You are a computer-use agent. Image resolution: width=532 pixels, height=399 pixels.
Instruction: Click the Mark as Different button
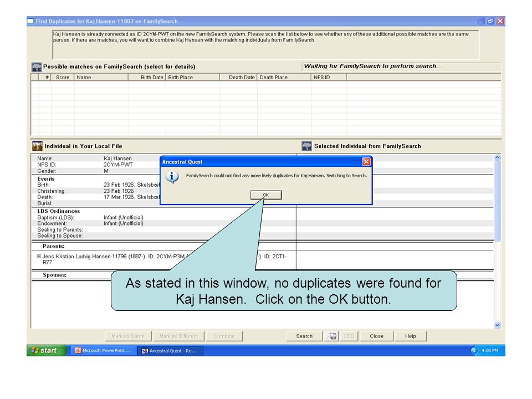coord(178,336)
